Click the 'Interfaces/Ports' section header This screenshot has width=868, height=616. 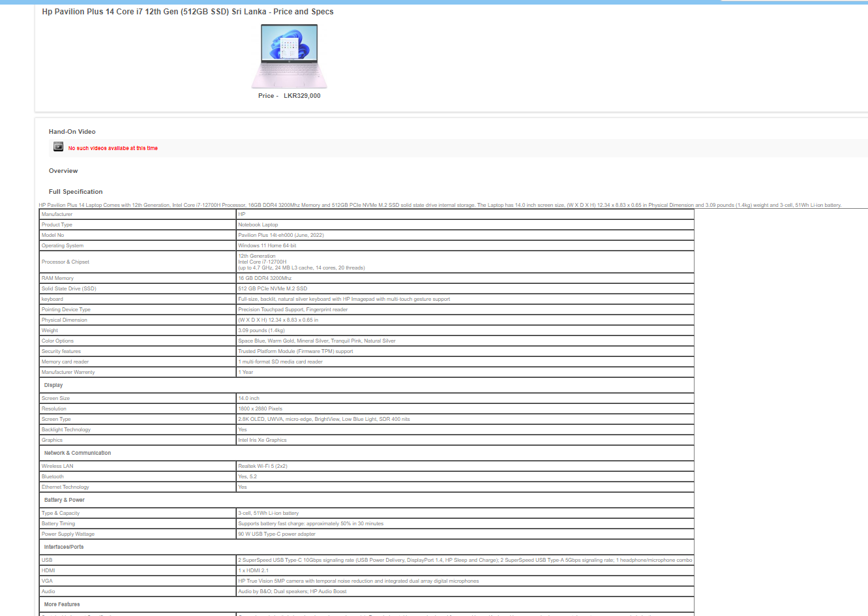coord(64,547)
